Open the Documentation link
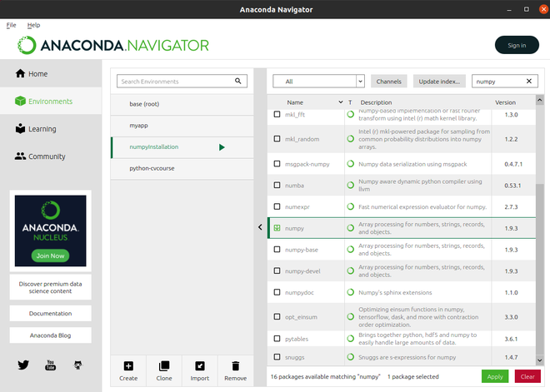This screenshot has width=550, height=392. coord(51,313)
